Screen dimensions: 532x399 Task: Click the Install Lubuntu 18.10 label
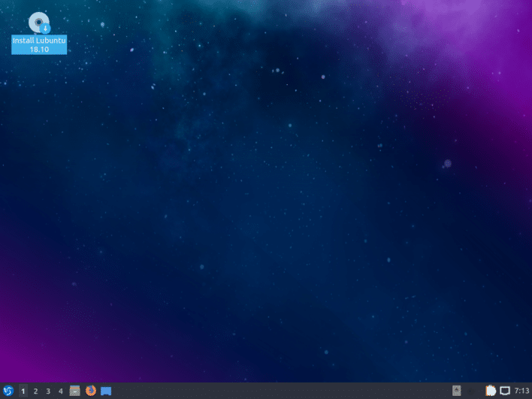[x=39, y=45]
